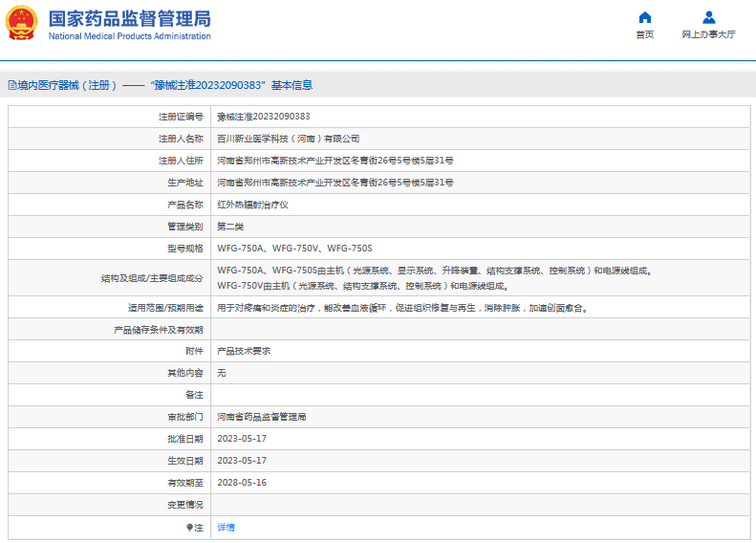Click model specs WFG-750A、WFG-750V、WFG-750S
756x543 pixels.
(294, 249)
